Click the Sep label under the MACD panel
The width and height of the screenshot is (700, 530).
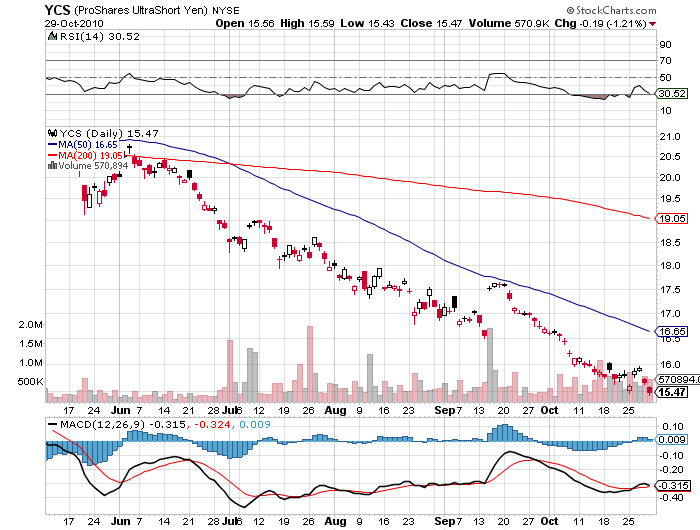click(x=444, y=521)
